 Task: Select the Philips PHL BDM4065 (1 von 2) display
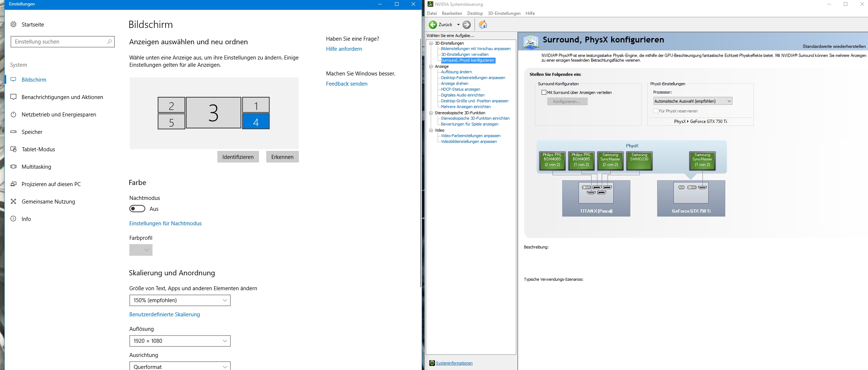[x=581, y=161]
